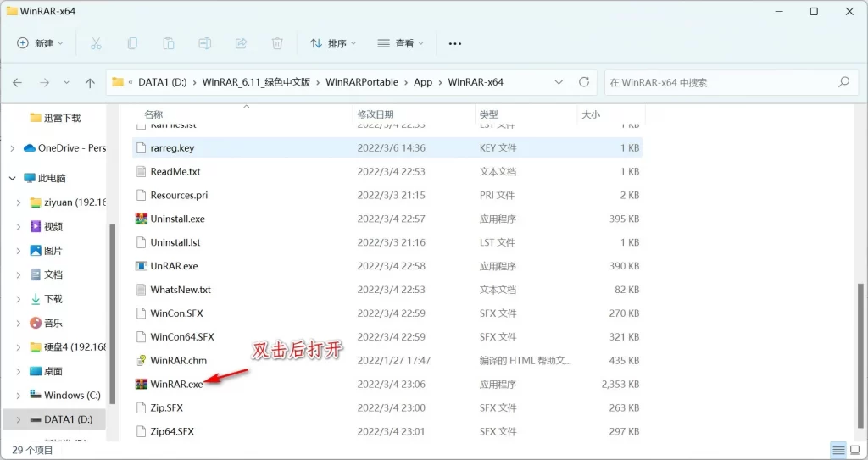
Task: Sort by 大小 column header
Action: point(591,114)
